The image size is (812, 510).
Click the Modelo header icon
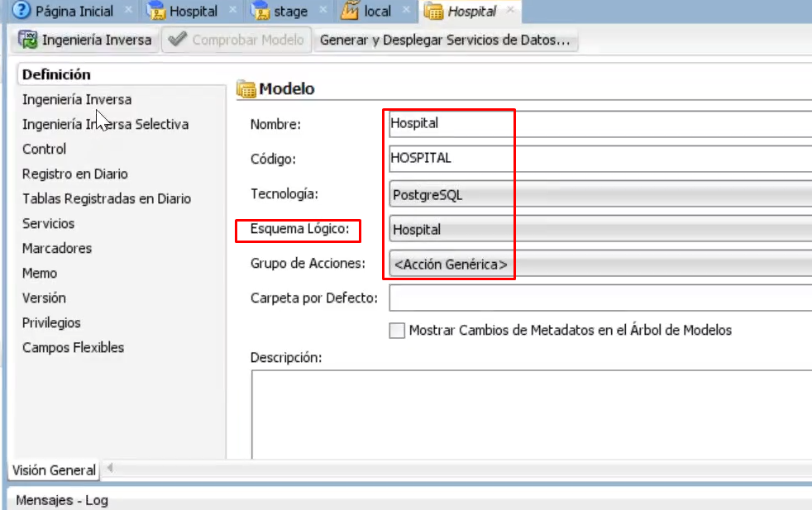246,89
